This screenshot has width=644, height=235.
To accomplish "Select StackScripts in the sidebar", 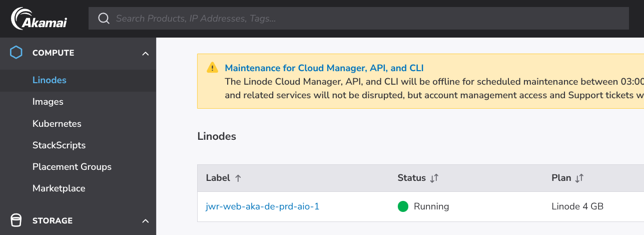I will [59, 145].
